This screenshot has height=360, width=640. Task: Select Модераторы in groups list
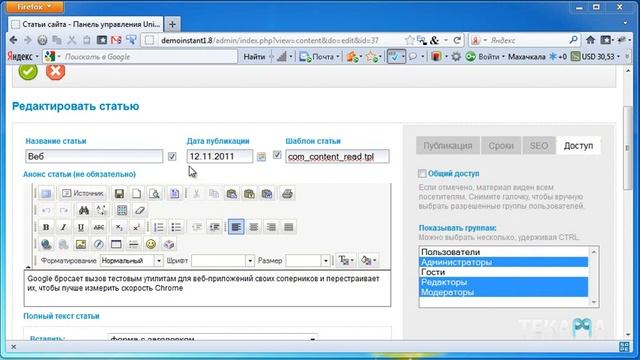[503, 292]
